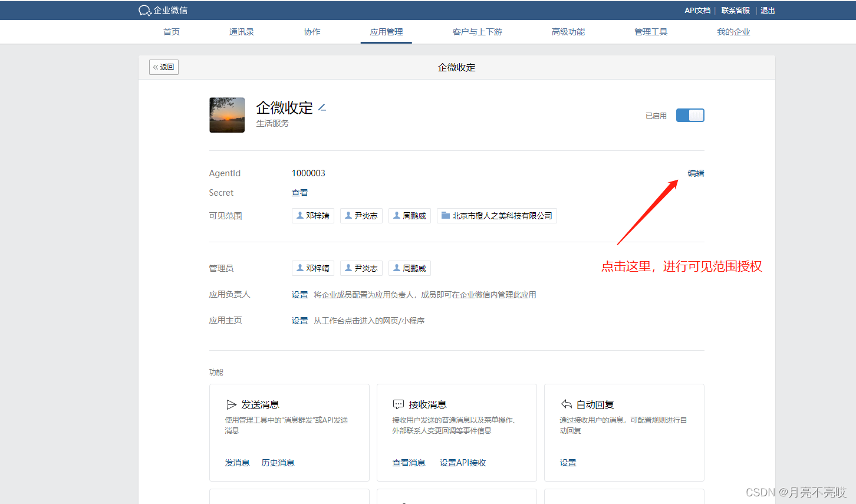This screenshot has width=856, height=504.
Task: Toggle the 已启用 switch off
Action: click(x=690, y=116)
